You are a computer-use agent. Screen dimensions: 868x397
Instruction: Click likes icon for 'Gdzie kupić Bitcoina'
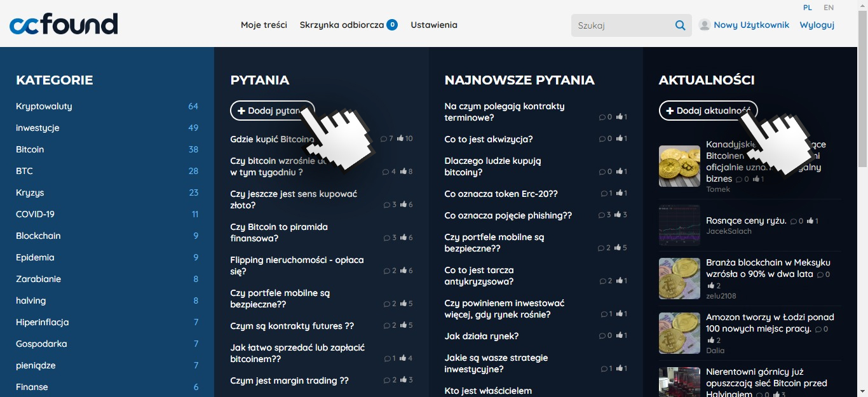[x=400, y=138]
